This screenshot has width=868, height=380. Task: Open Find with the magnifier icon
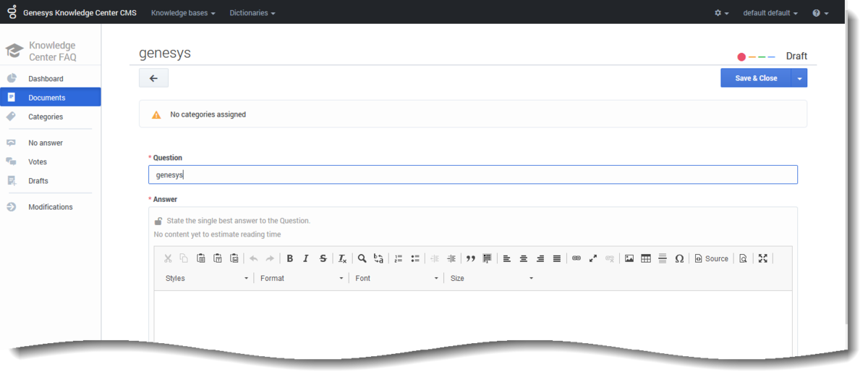pyautogui.click(x=362, y=258)
